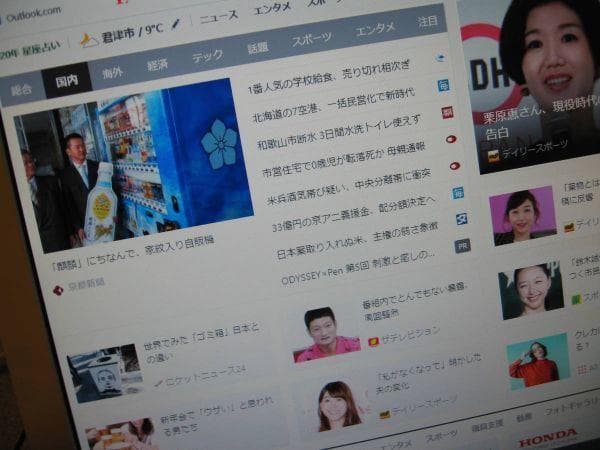Switch to the 海外 news tab

[112, 72]
